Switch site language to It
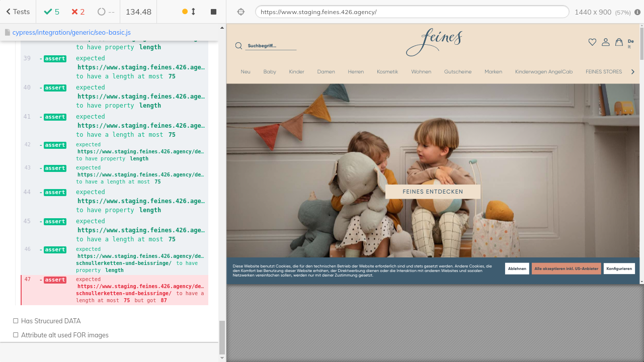The image size is (644, 362). [629, 47]
